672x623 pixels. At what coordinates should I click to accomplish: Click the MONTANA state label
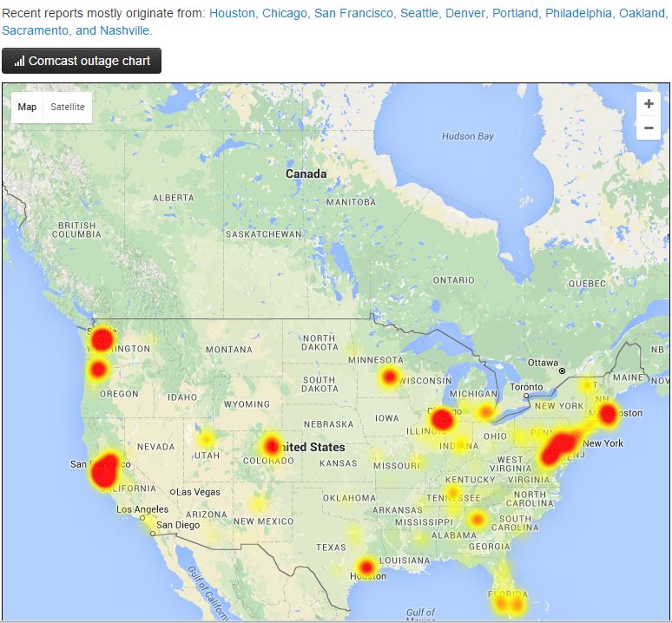point(229,350)
